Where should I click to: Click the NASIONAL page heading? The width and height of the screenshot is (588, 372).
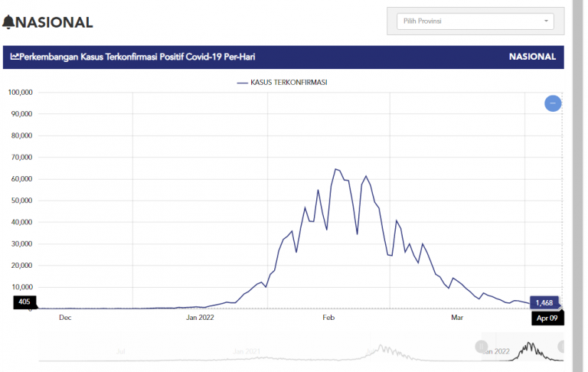click(54, 22)
